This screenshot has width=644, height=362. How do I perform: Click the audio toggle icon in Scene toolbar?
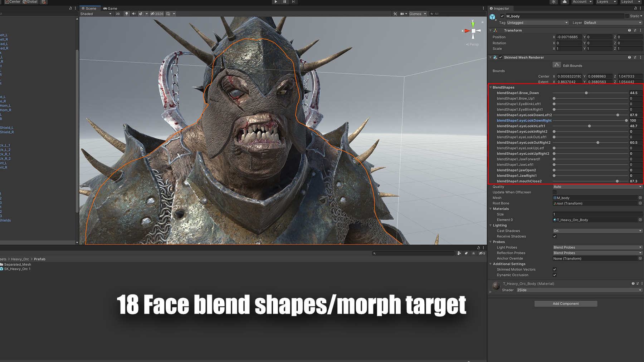(x=133, y=14)
